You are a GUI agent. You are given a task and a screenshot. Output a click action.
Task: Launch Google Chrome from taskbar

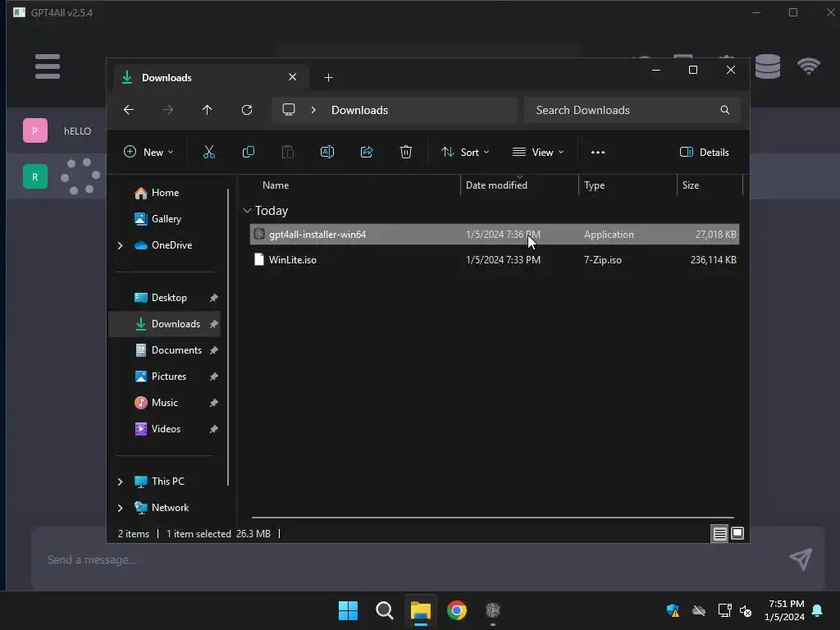(457, 610)
